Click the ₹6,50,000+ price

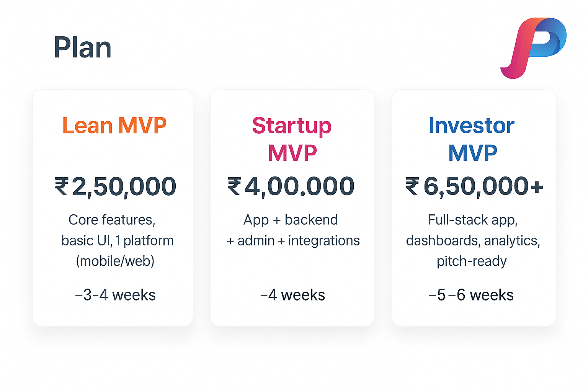[x=474, y=186]
